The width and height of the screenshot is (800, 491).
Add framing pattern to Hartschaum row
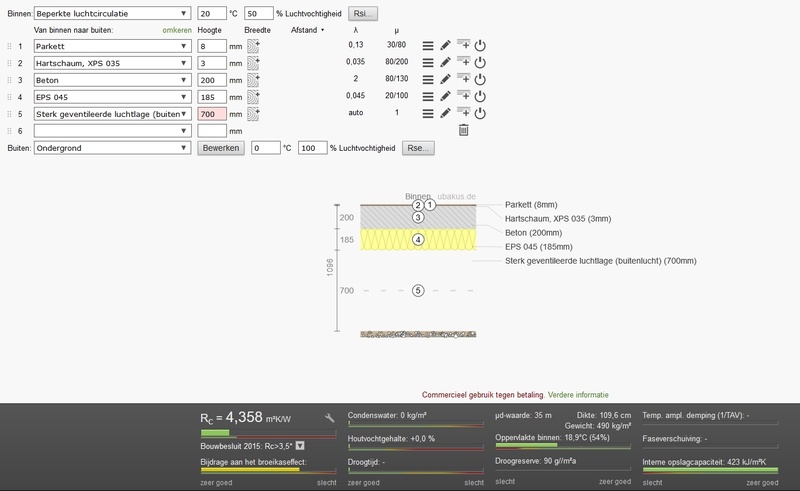pyautogui.click(x=253, y=63)
